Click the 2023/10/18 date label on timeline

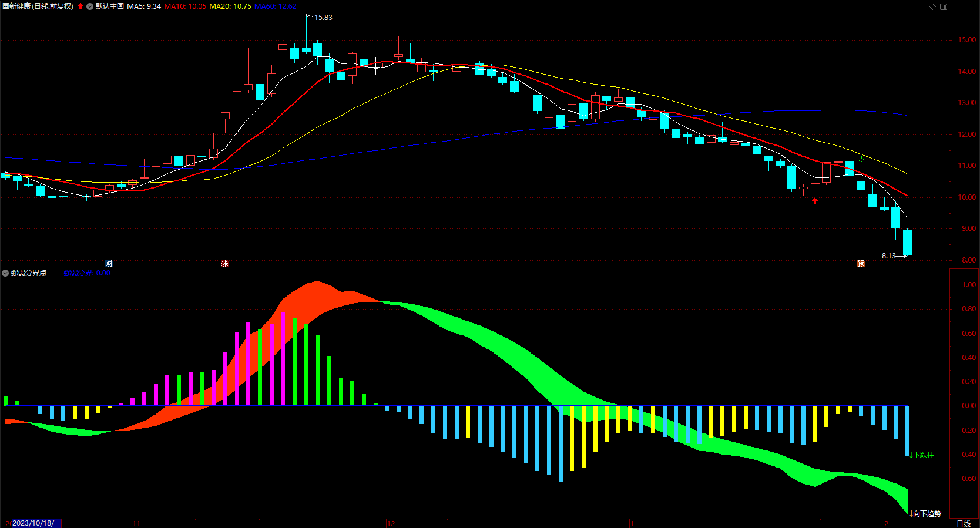point(36,523)
